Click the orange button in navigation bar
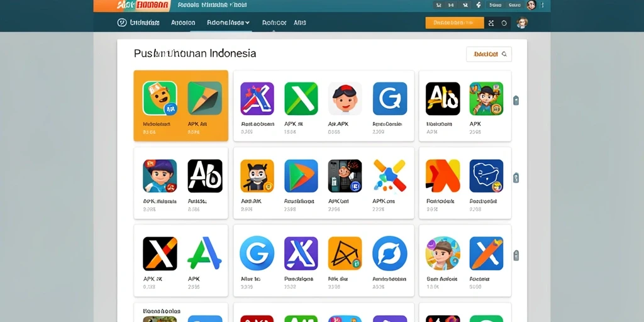 click(x=455, y=23)
